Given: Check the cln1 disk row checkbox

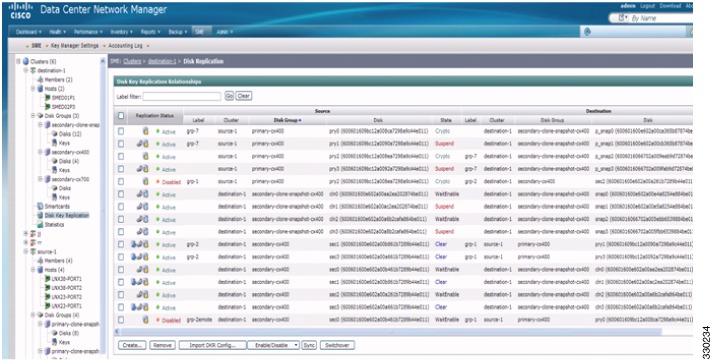Looking at the screenshot, I should coord(121,207).
